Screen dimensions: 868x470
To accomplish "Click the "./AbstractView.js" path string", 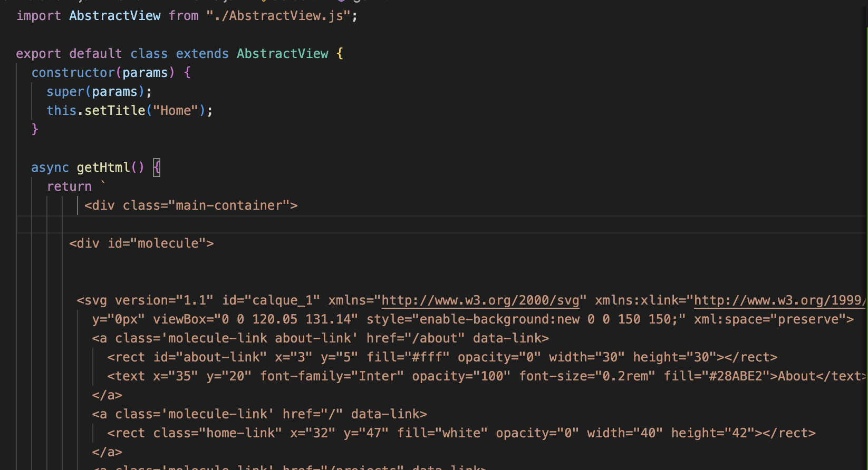I will (278, 16).
